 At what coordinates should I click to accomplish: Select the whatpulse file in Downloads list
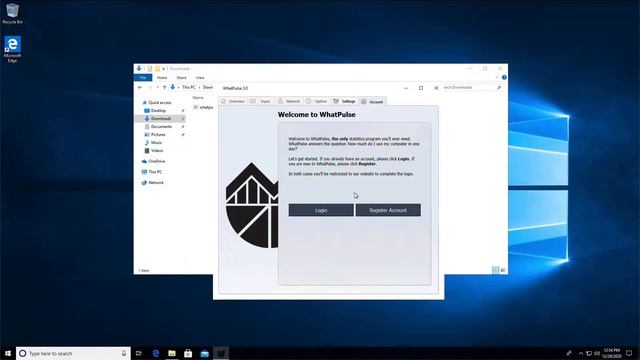click(x=203, y=107)
